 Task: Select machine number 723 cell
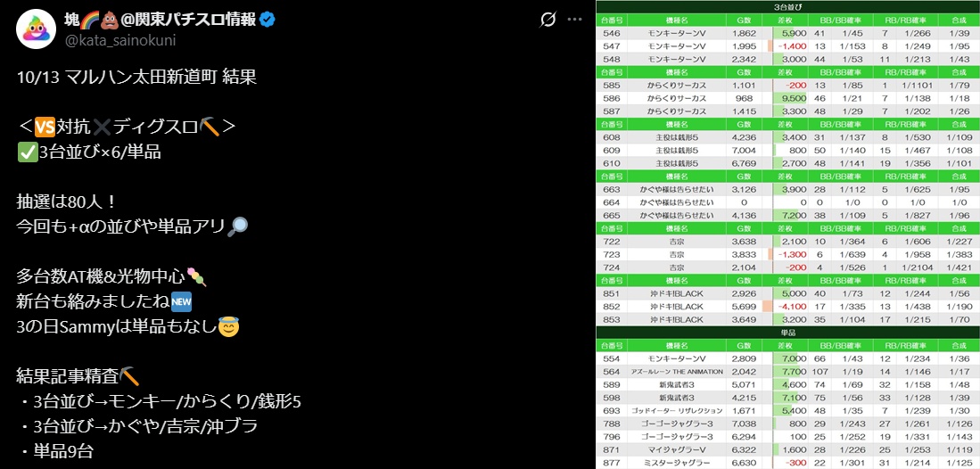pos(613,254)
